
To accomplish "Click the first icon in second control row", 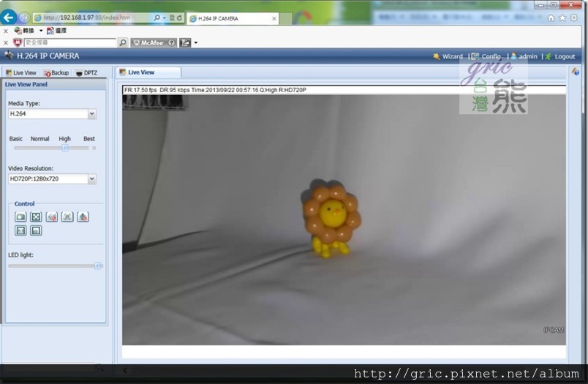I will pyautogui.click(x=20, y=230).
